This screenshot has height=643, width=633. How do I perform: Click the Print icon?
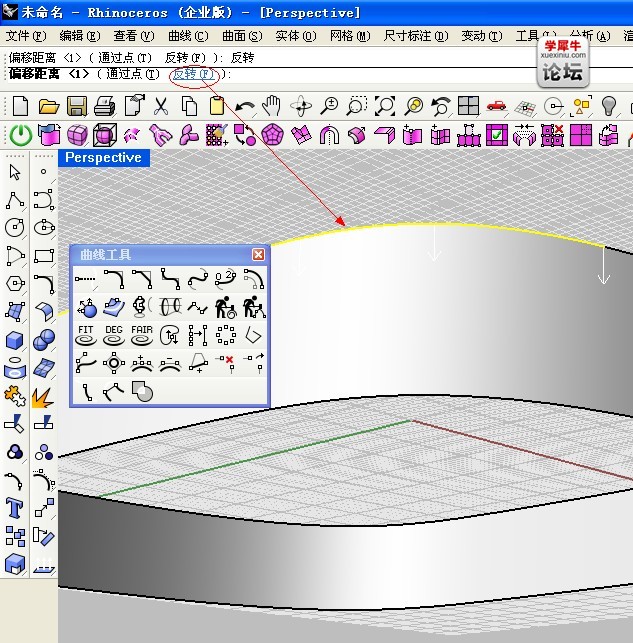[x=105, y=106]
